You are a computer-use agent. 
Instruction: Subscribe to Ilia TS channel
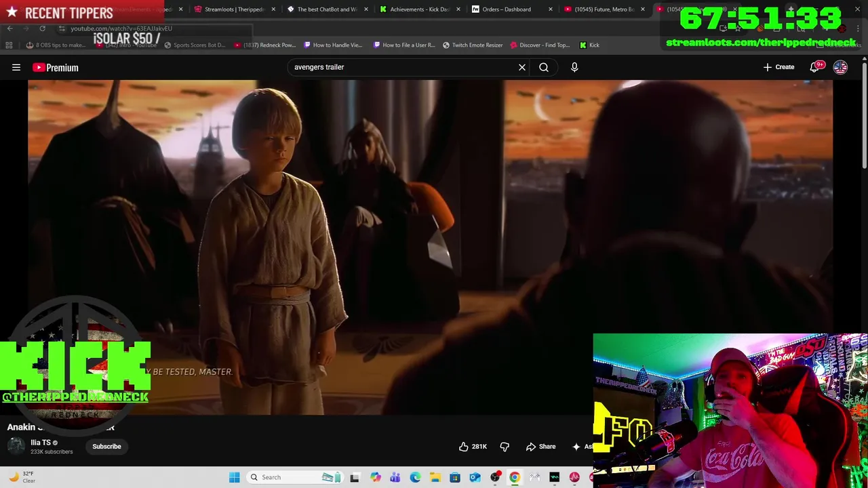click(106, 447)
